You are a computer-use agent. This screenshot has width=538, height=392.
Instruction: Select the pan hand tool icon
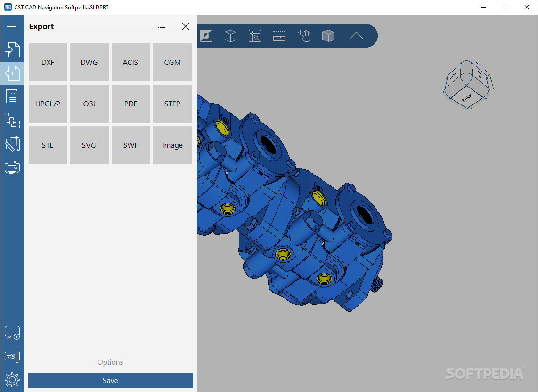(x=304, y=36)
